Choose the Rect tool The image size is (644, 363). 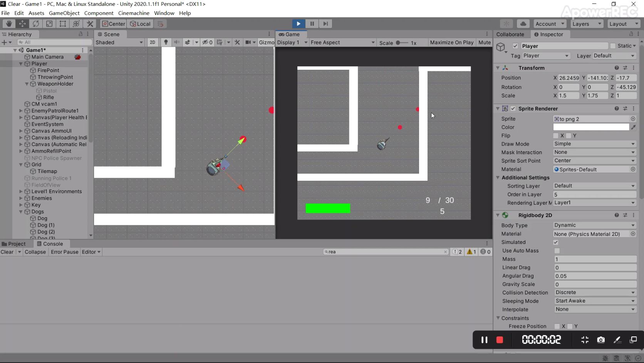[x=63, y=24]
